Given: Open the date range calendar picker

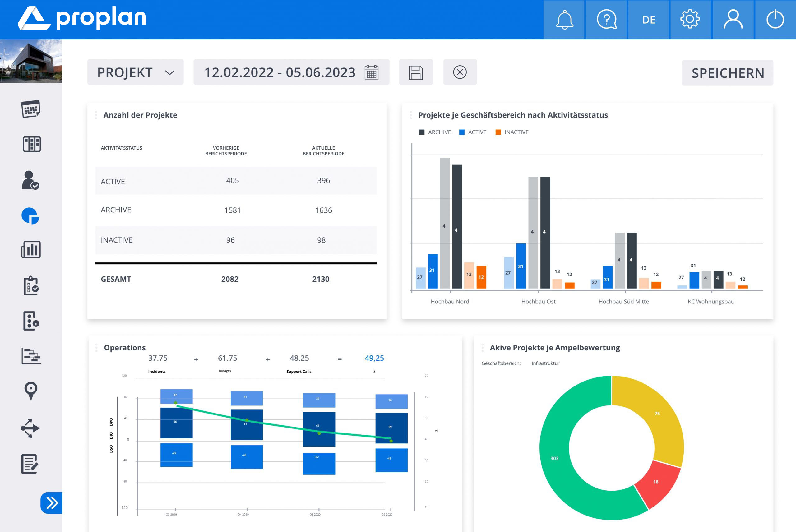Looking at the screenshot, I should click(371, 73).
